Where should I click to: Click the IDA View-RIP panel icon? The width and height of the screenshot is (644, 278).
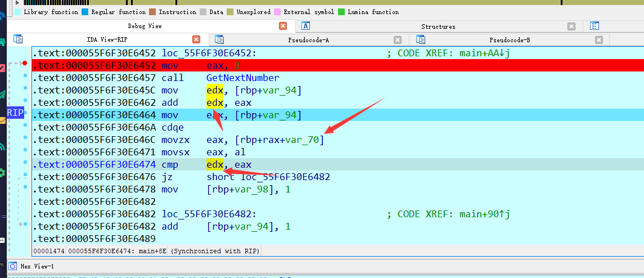[x=18, y=39]
